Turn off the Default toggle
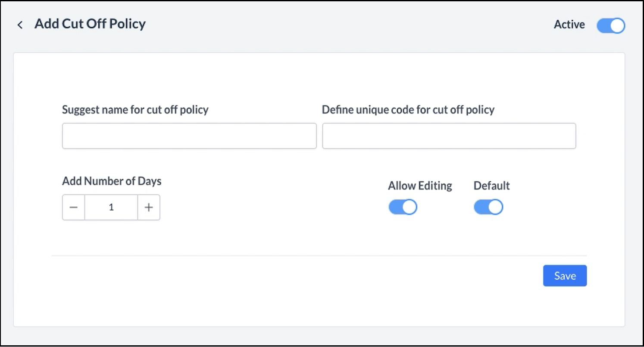Screen dimensions: 644x347 coord(488,207)
